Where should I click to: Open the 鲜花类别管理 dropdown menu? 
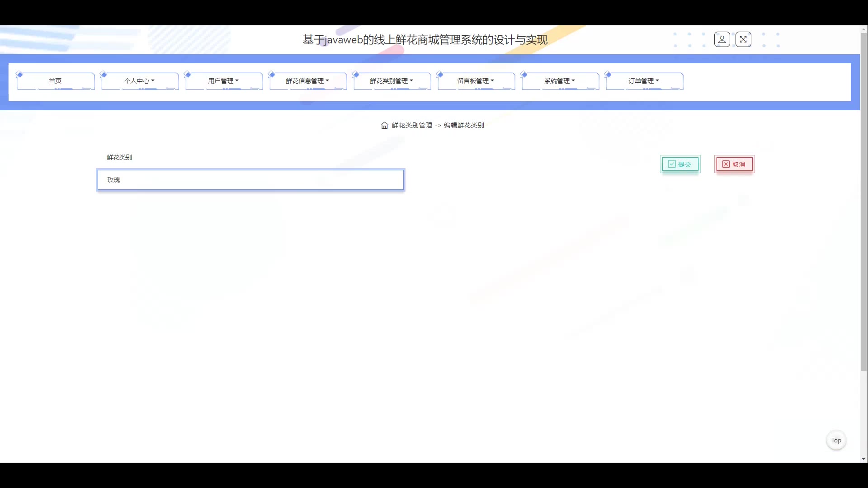point(392,81)
